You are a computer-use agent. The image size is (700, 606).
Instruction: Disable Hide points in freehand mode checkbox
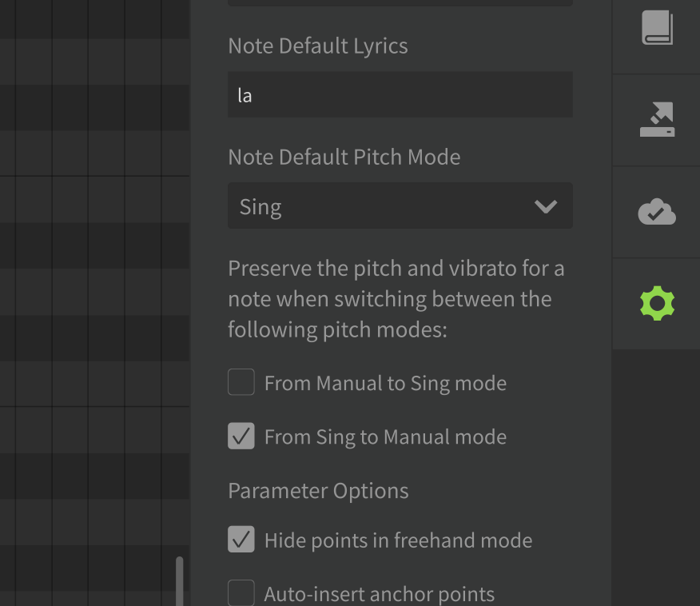pos(241,540)
